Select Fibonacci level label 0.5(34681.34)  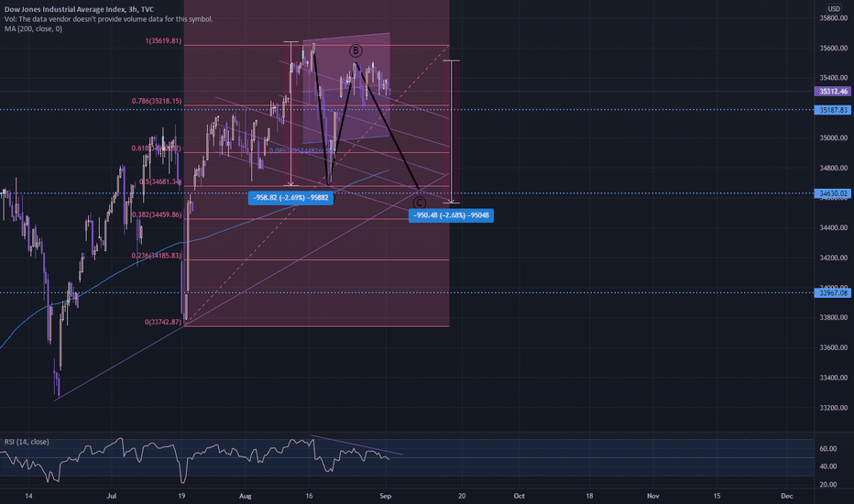(x=160, y=182)
